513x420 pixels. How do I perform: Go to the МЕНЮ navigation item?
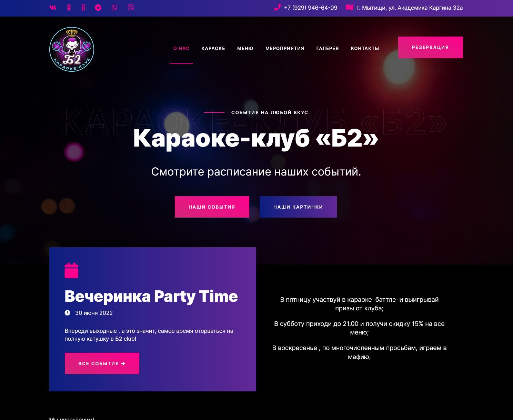point(245,48)
